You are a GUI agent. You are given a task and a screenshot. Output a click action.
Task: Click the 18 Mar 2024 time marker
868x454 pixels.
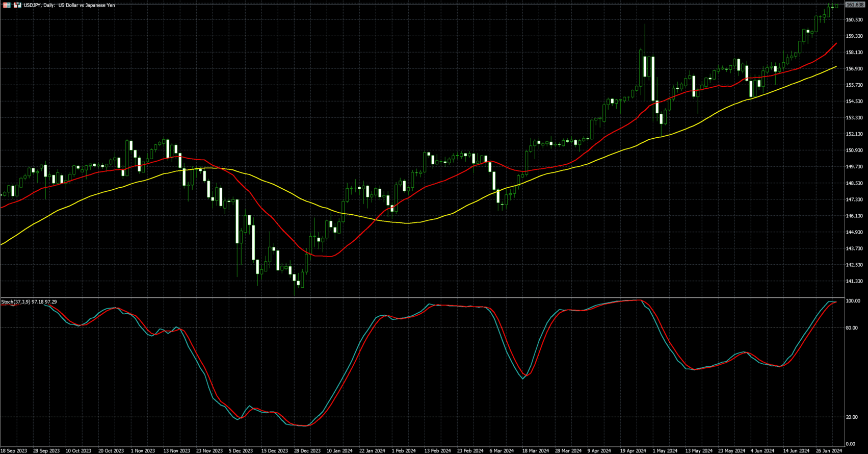point(535,451)
